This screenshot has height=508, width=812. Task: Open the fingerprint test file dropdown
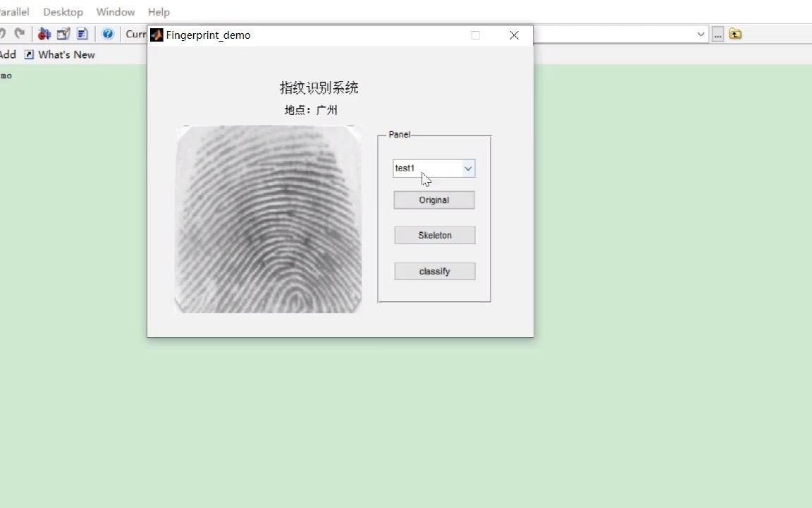coord(467,168)
